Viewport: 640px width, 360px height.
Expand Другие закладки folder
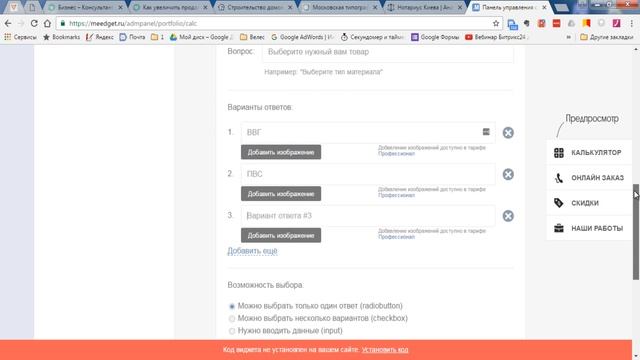click(607, 37)
